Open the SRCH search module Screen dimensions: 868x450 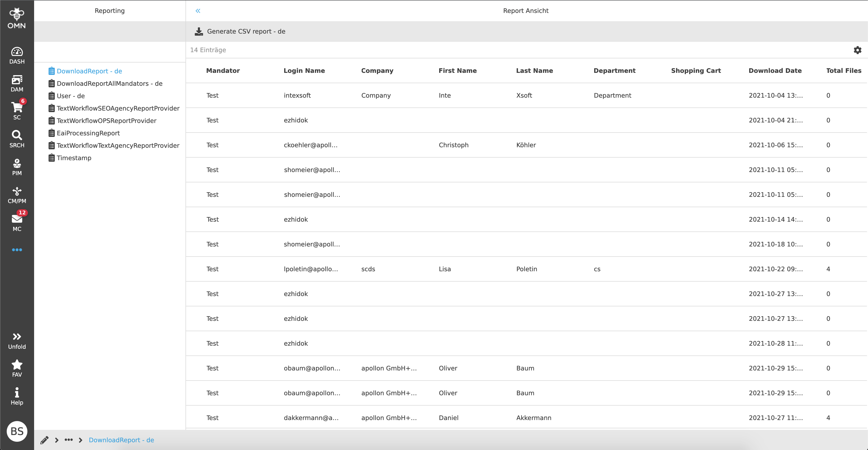pos(17,139)
